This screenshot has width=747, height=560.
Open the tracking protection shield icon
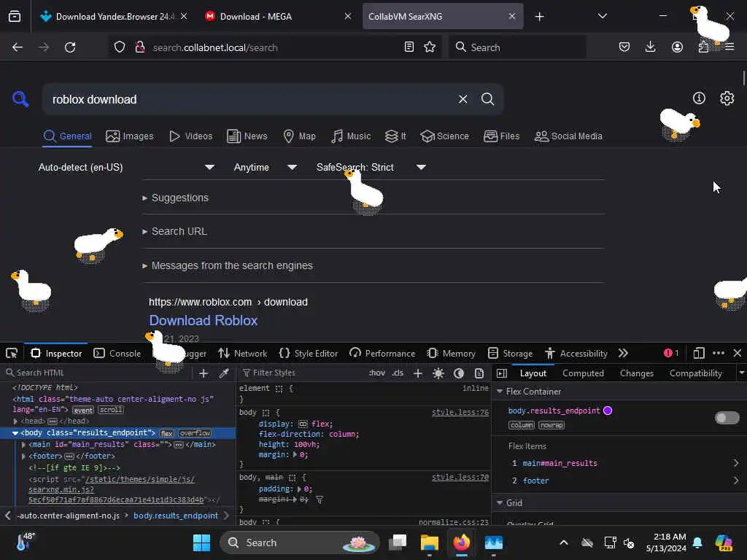(120, 47)
